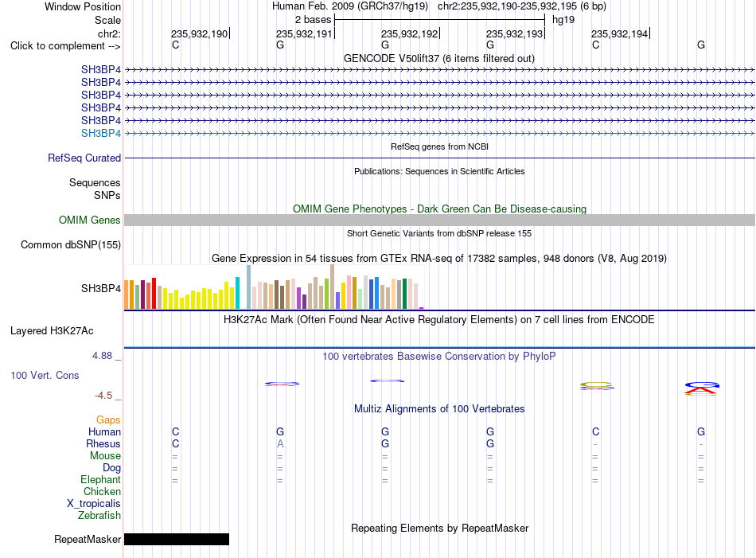Click 'GENCODE V50lift37 (6 items filtered out)' title

(439, 59)
